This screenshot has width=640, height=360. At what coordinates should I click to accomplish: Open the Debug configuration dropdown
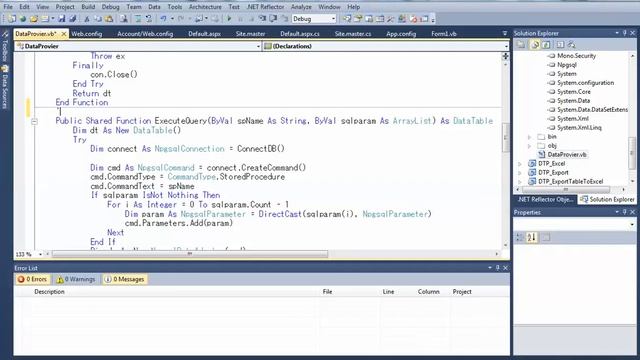pyautogui.click(x=333, y=19)
